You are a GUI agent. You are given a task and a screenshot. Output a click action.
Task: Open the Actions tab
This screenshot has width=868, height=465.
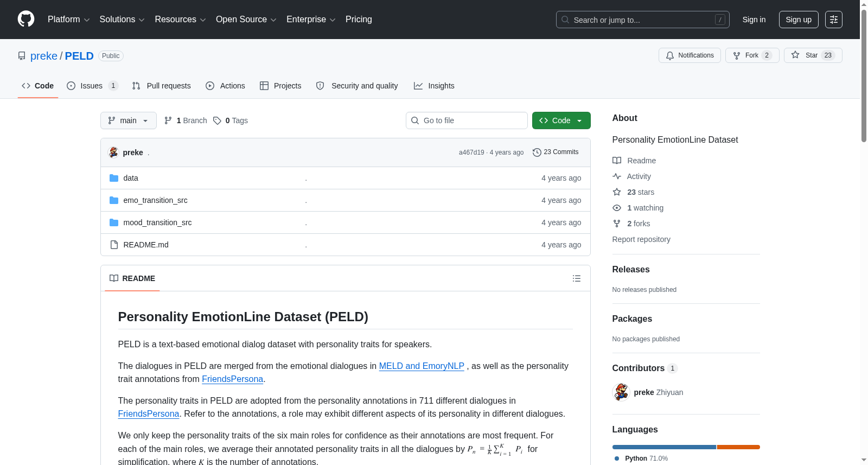point(226,86)
